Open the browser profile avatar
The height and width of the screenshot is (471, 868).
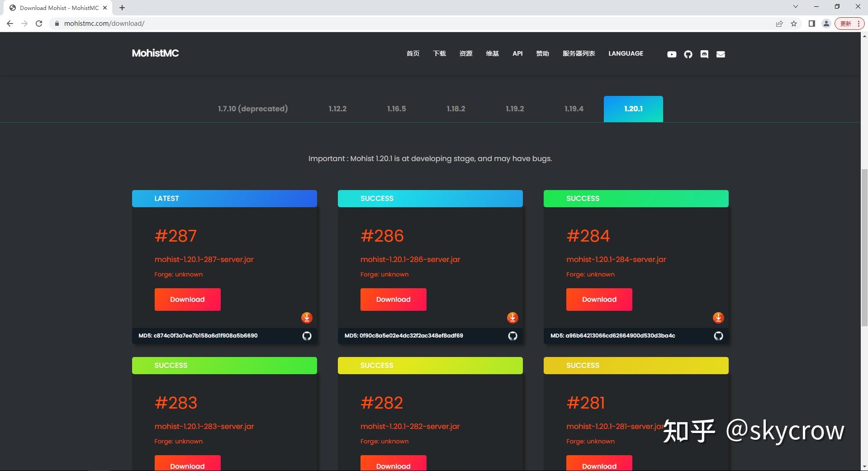(x=826, y=24)
